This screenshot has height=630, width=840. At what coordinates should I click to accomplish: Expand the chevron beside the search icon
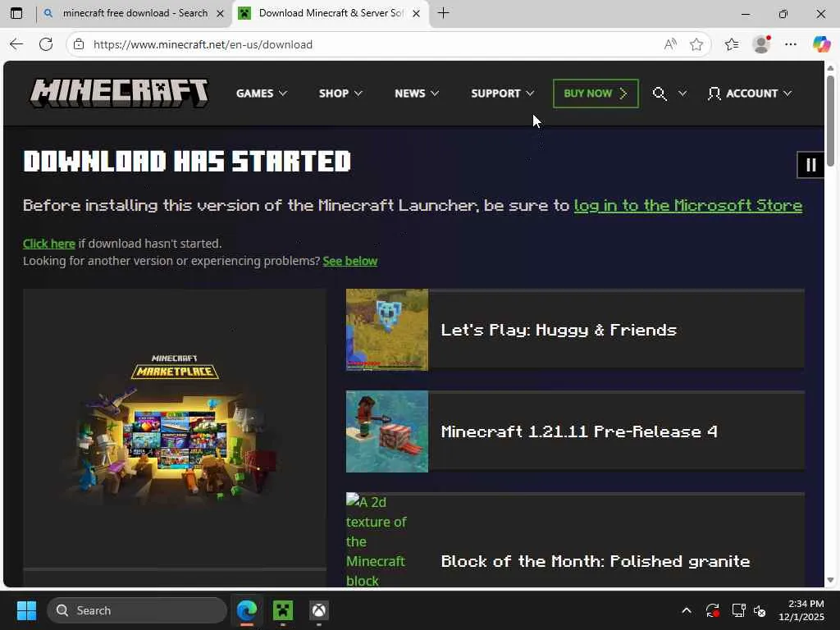tap(682, 94)
